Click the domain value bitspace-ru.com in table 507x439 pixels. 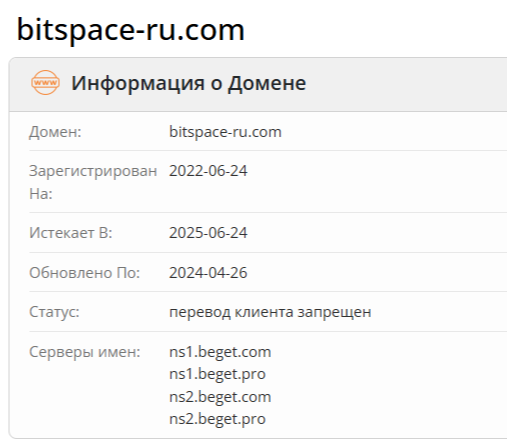(x=225, y=132)
